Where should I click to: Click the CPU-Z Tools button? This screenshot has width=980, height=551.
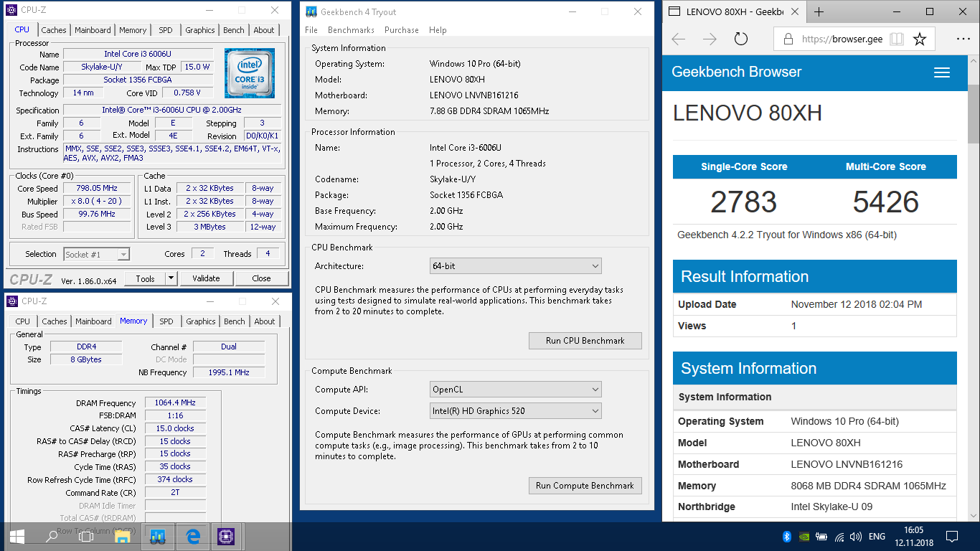[x=145, y=278]
